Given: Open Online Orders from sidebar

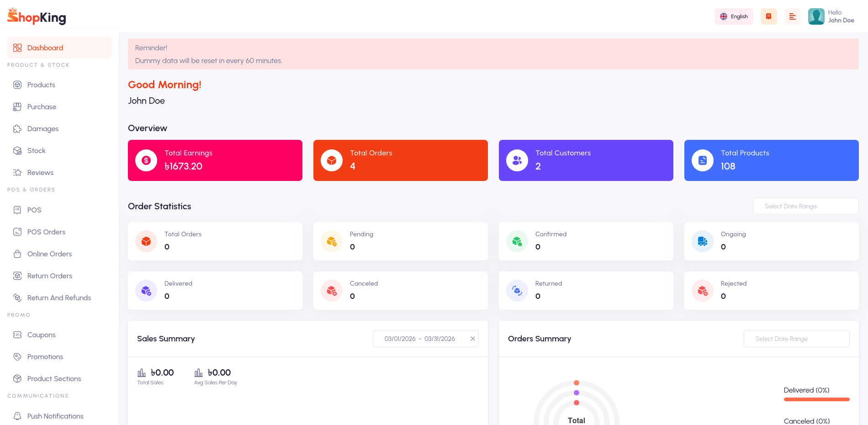Looking at the screenshot, I should [x=49, y=254].
